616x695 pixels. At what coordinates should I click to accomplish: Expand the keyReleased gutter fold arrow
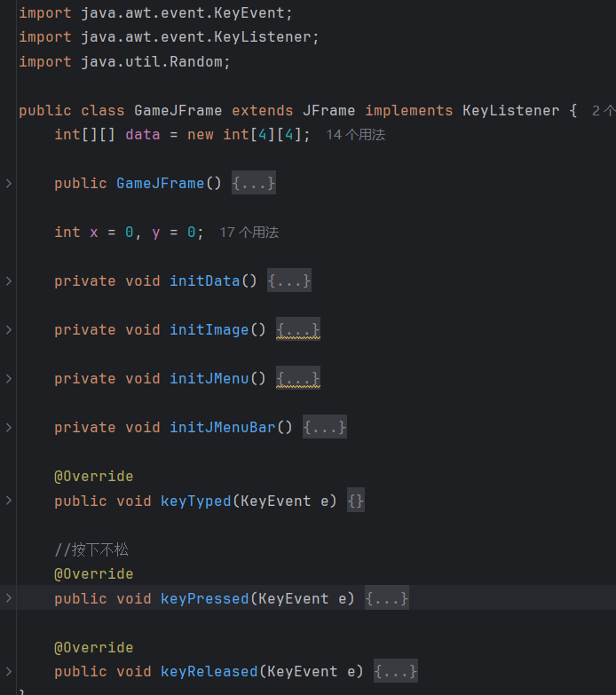coord(8,671)
